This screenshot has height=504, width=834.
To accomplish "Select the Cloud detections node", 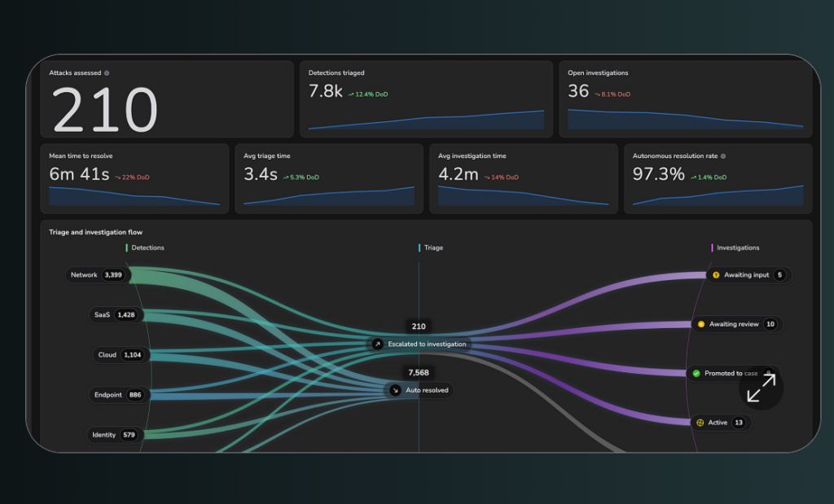I will click(x=121, y=355).
